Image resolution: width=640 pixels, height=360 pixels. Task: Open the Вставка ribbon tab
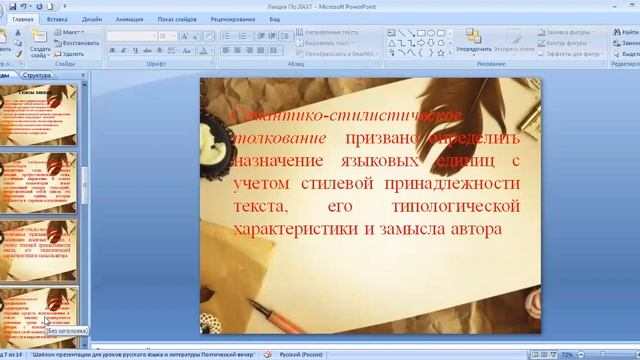click(x=57, y=19)
